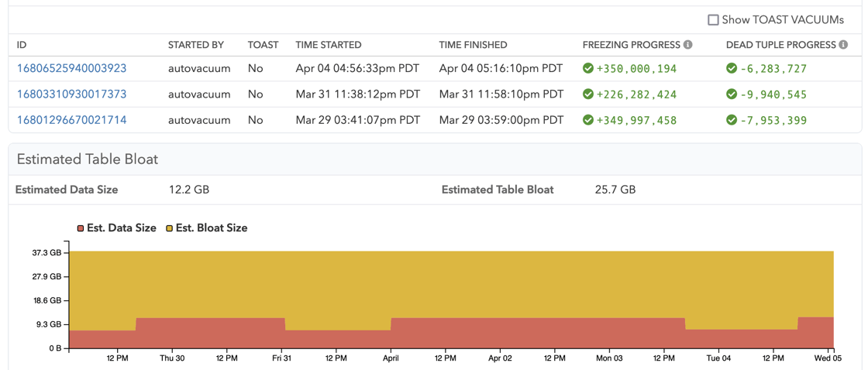This screenshot has width=868, height=370.
Task: Click the TOAST column header
Action: [263, 45]
